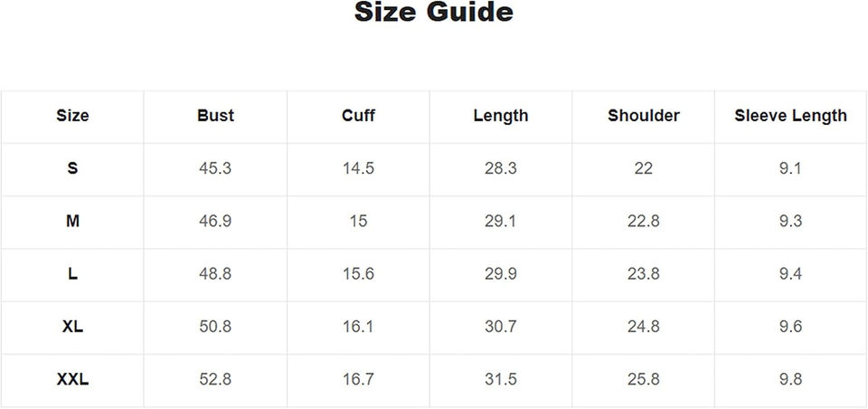Click the length value 28.3
The image size is (868, 409).
click(500, 168)
